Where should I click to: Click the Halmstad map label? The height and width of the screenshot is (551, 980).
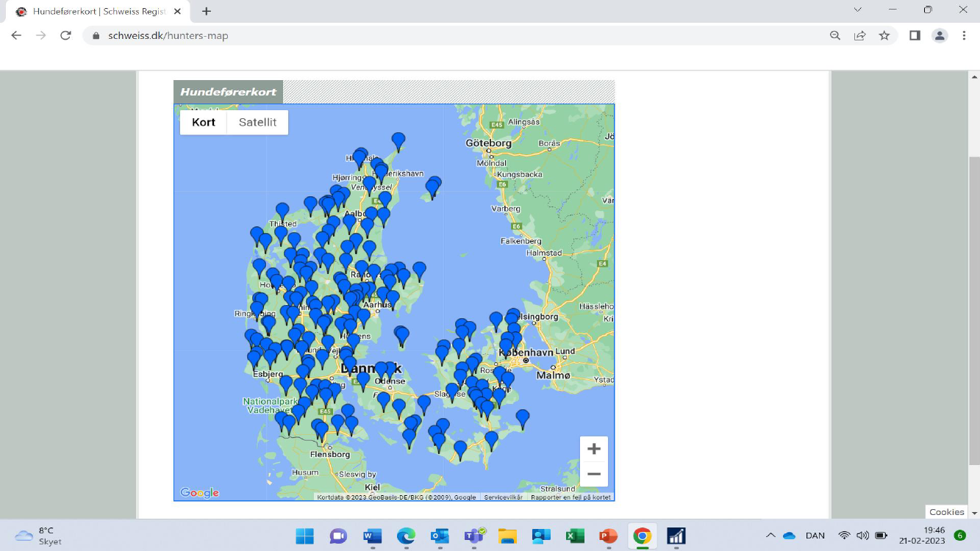[545, 253]
